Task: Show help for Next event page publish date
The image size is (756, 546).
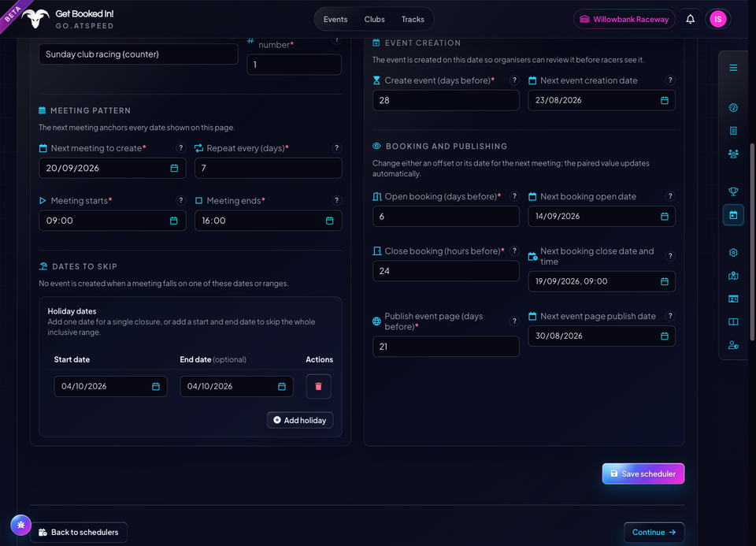Action: (670, 316)
